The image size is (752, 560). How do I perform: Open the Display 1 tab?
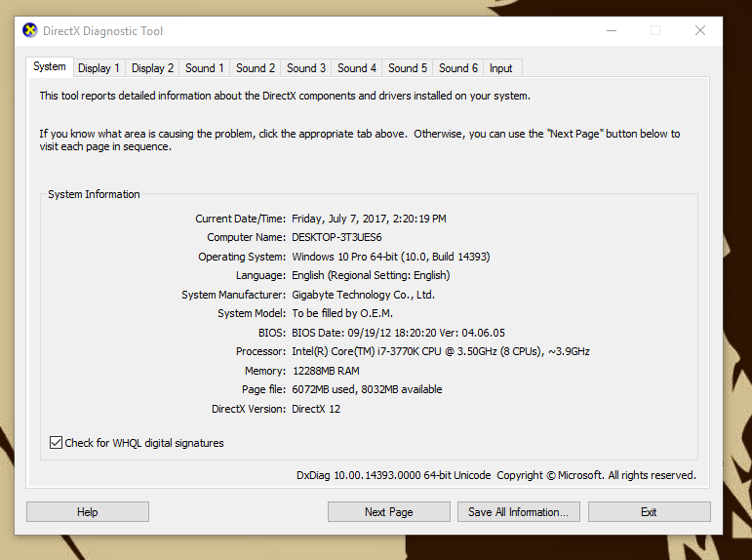point(99,68)
